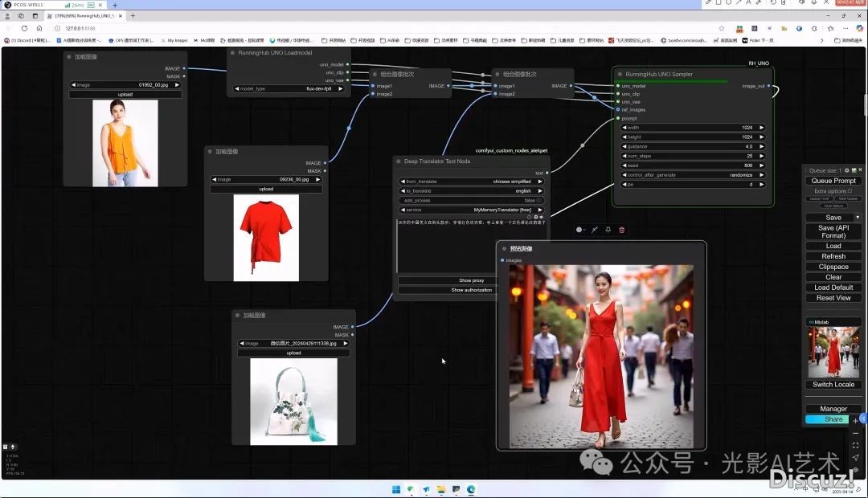Open the browser favorites toolbar icon

[x=830, y=28]
